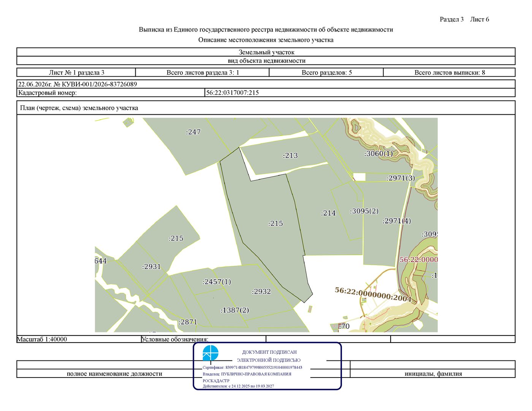This screenshot has height=411, width=532.
Task: Select the ":2971(3)" parcel label
Action: pyautogui.click(x=401, y=178)
